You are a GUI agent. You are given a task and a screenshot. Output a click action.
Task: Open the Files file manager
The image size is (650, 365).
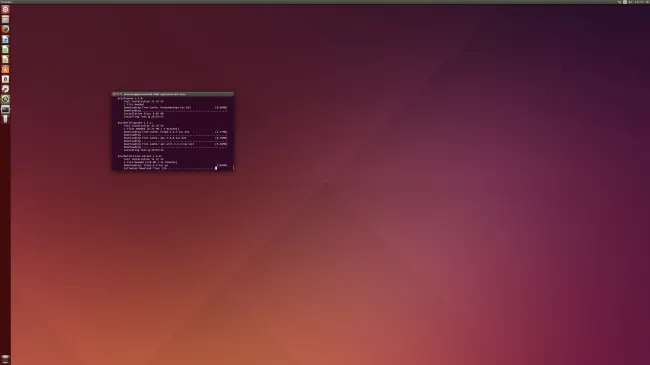(5, 19)
